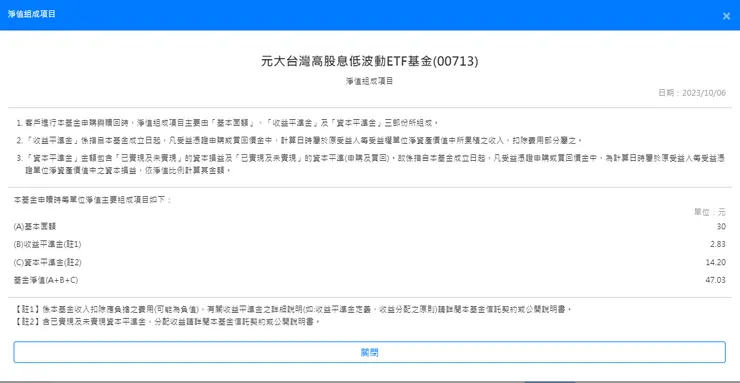This screenshot has height=383, width=740.
Task: Click the 基金淨值(A+B+C) row label
Action: [46, 280]
